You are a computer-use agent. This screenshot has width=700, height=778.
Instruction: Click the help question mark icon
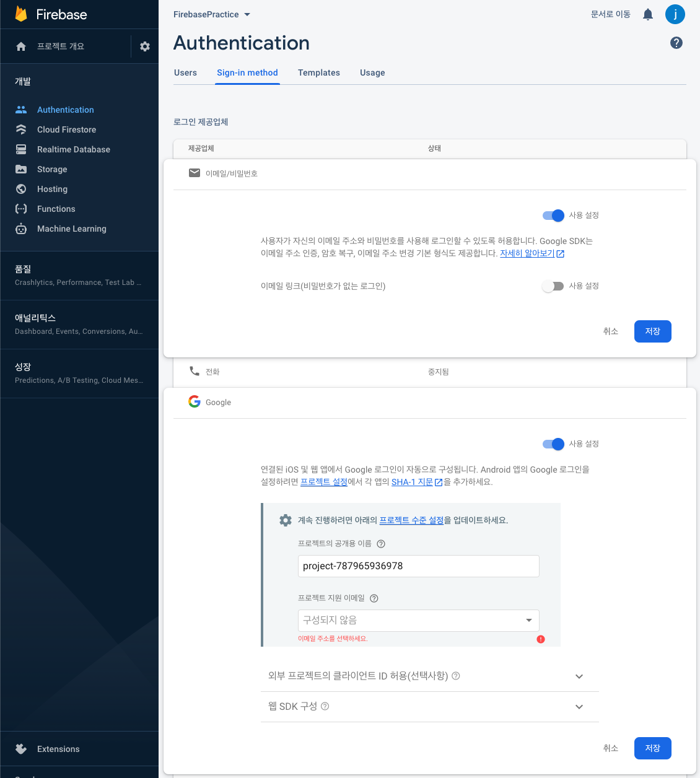pos(676,43)
